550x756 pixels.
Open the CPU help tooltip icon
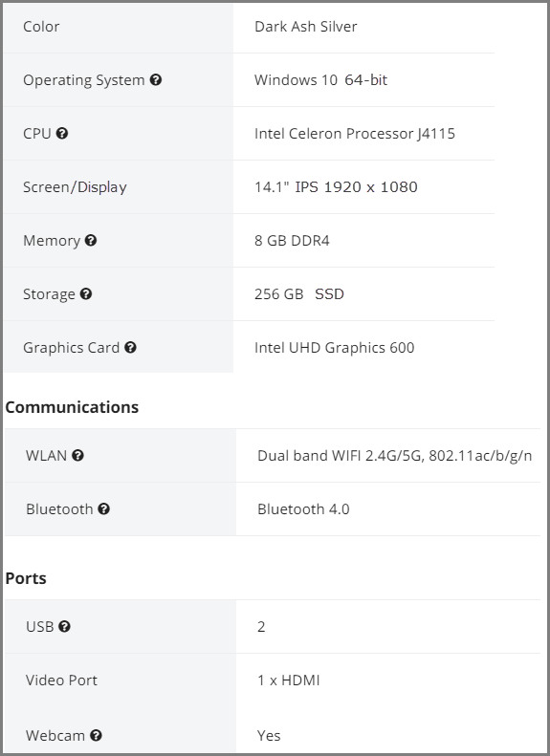[x=62, y=133]
